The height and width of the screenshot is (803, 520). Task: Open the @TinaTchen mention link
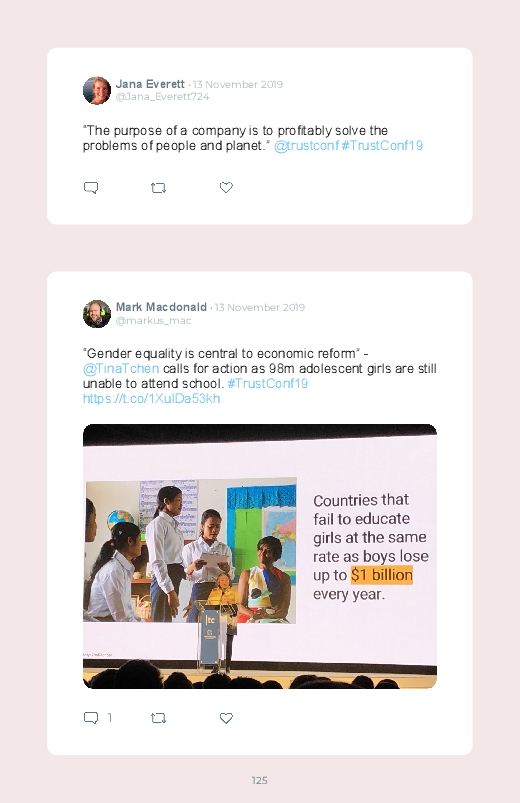tap(121, 369)
